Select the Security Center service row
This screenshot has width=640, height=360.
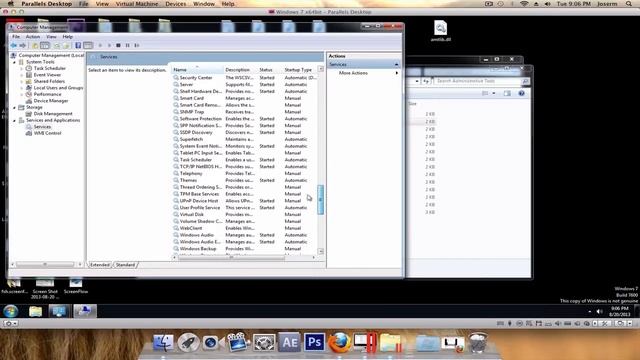(x=244, y=78)
